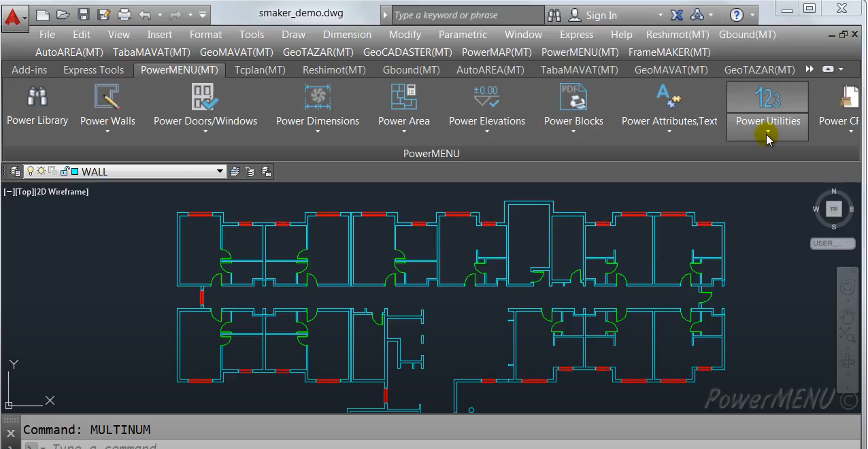Click the Power Elevations icon

point(487,97)
